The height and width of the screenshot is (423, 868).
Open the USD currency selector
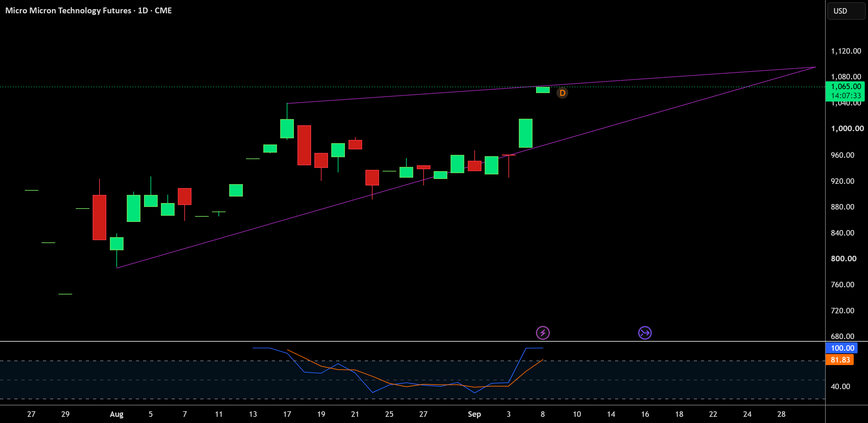(x=846, y=11)
